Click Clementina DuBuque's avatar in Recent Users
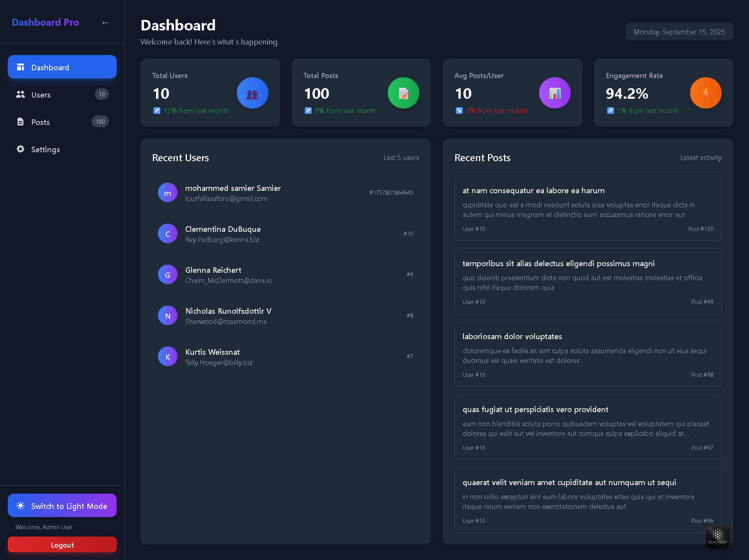 167,233
